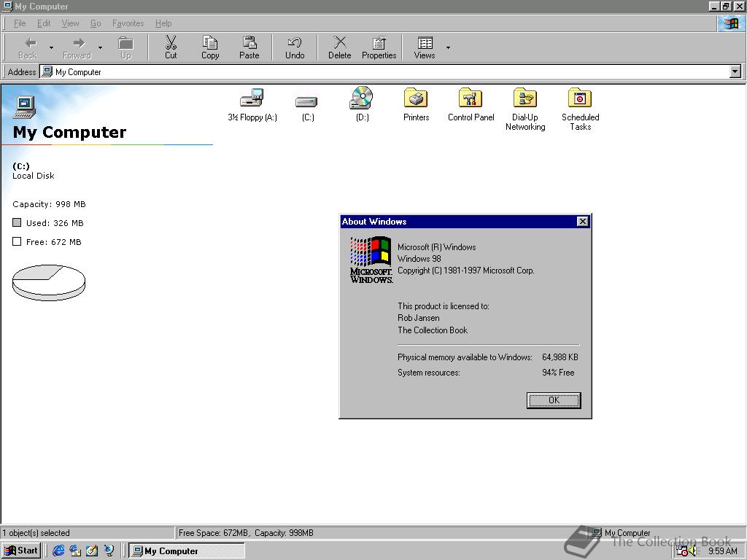This screenshot has height=560, width=747.
Task: Click the '64,988 KB' memory value
Action: pyautogui.click(x=560, y=357)
